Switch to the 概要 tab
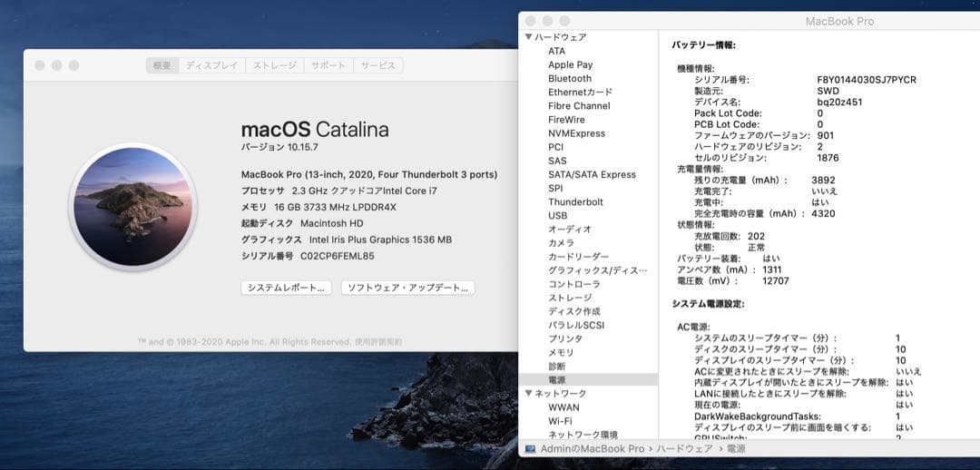 pyautogui.click(x=162, y=65)
